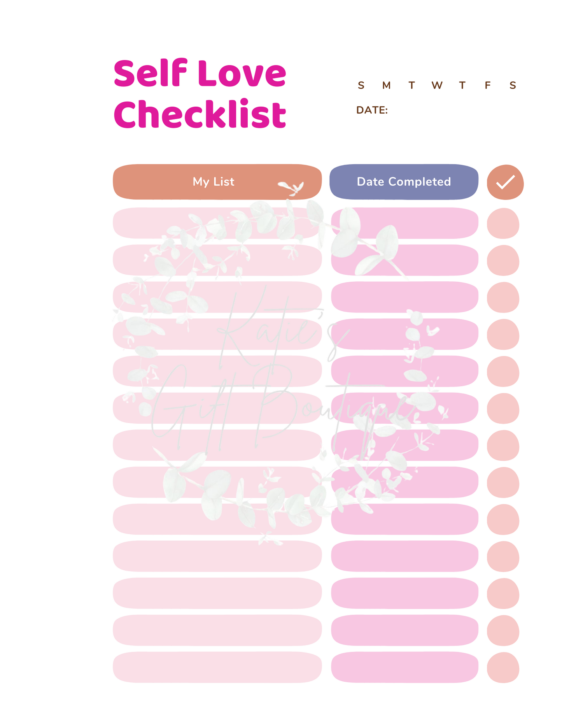Tick the circle beside the first checklist row
The height and width of the screenshot is (728, 562).
click(503, 223)
